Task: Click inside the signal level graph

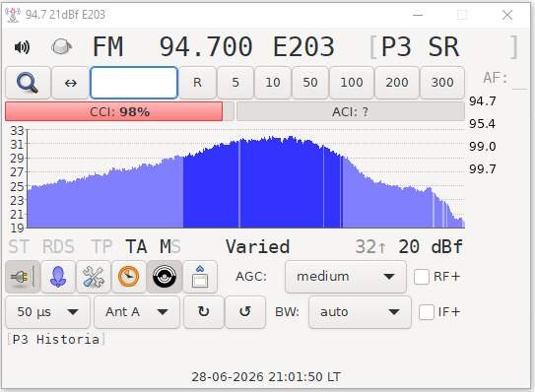Action: pyautogui.click(x=245, y=179)
